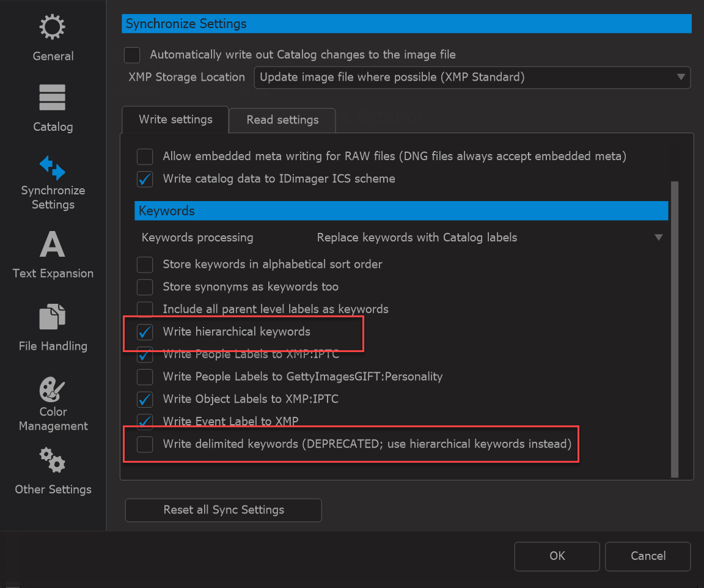The width and height of the screenshot is (704, 588).
Task: Toggle Write Event Label to XMP checkbox
Action: [x=145, y=421]
